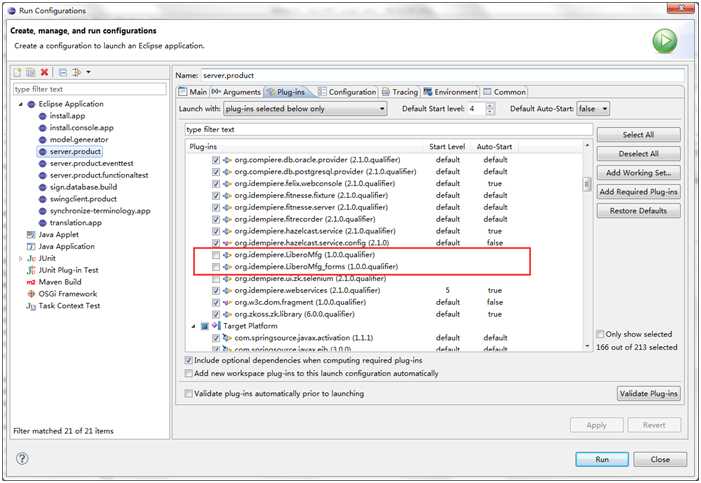This screenshot has width=701, height=483.
Task: Click the configurations type filter text field
Action: click(x=89, y=89)
